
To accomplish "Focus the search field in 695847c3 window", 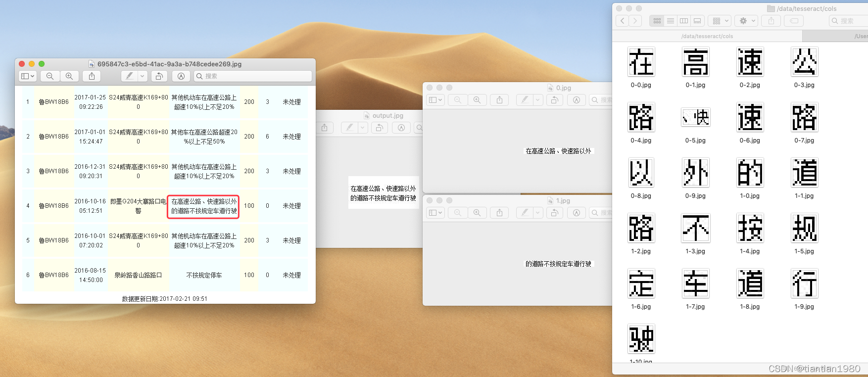I will click(x=253, y=76).
